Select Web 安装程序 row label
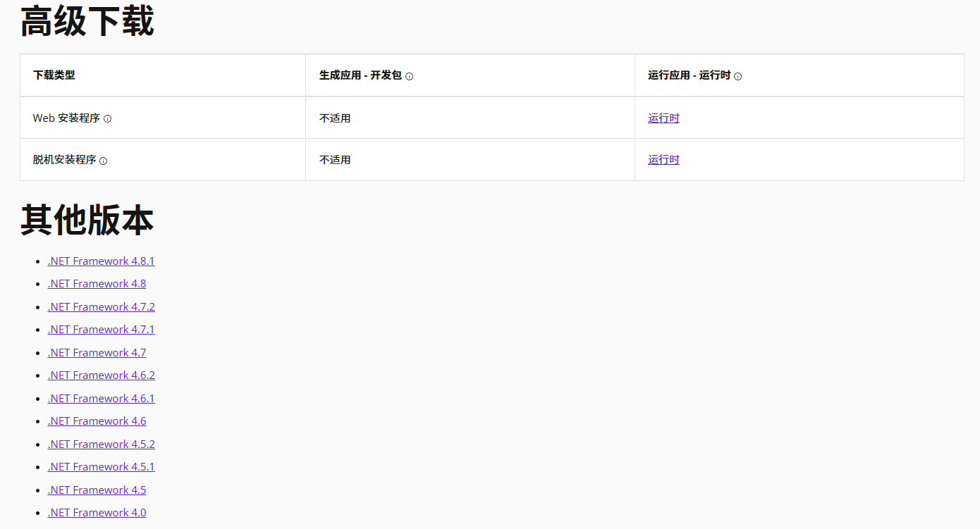Image resolution: width=980 pixels, height=529 pixels. [66, 118]
